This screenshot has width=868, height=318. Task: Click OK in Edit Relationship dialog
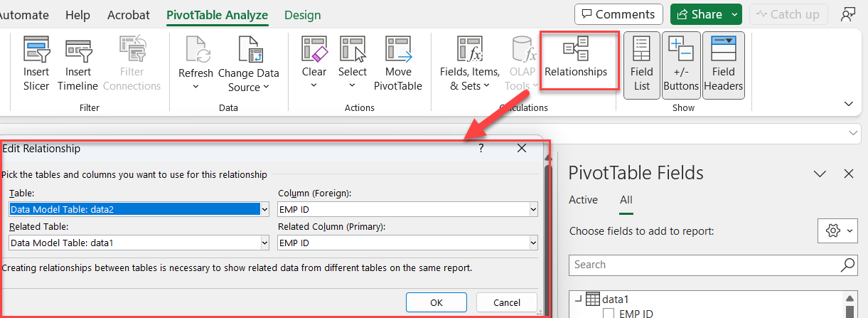pyautogui.click(x=436, y=302)
